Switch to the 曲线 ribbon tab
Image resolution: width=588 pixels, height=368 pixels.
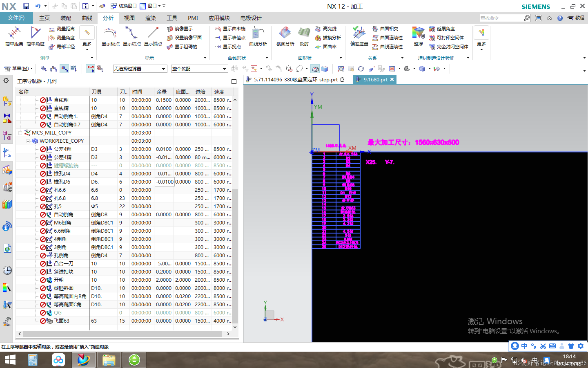click(87, 18)
